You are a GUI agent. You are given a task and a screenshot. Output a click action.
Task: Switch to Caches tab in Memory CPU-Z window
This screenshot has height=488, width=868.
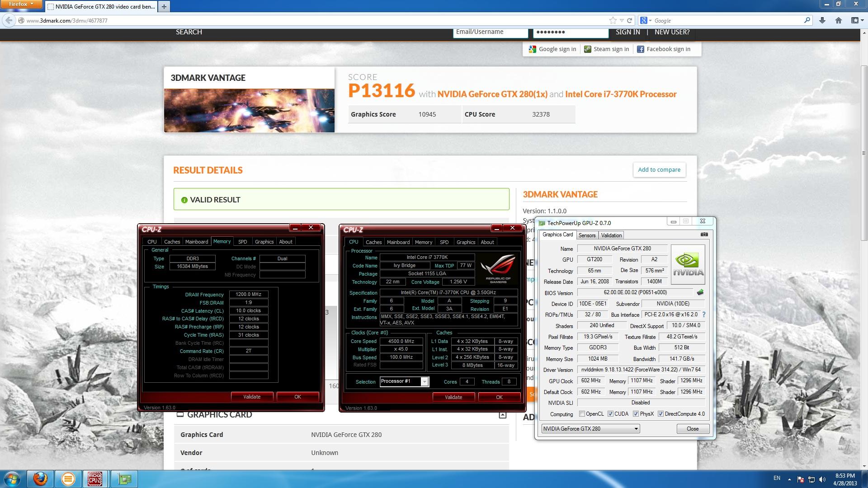(172, 242)
